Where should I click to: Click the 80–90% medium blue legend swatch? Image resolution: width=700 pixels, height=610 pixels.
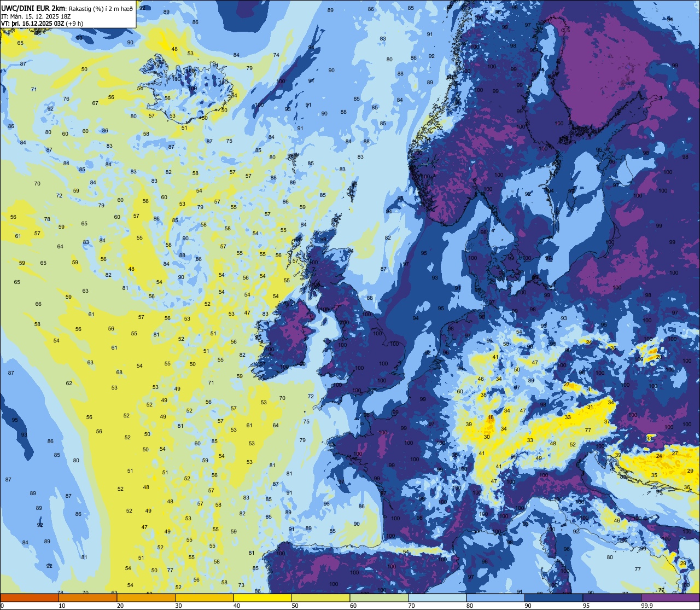pos(495,598)
